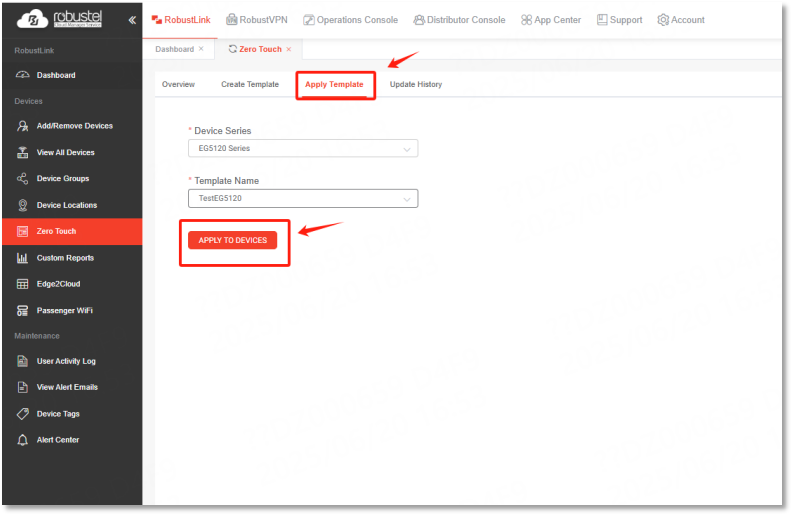Click the RobustVPN icon in top bar
The image size is (792, 514).
(231, 20)
